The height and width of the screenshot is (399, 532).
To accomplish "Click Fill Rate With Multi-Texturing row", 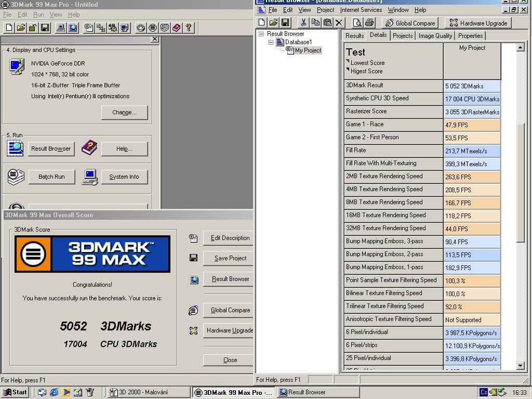I will coord(422,164).
